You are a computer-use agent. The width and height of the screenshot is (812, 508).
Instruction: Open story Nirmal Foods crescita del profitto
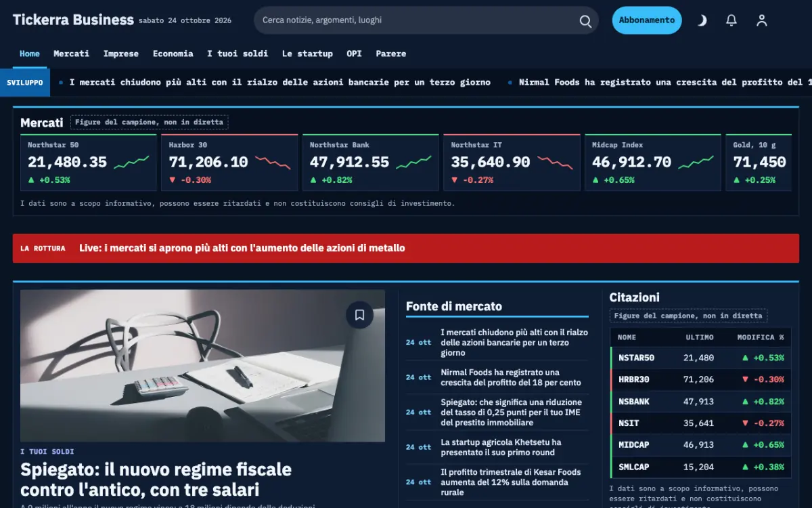[x=511, y=377]
